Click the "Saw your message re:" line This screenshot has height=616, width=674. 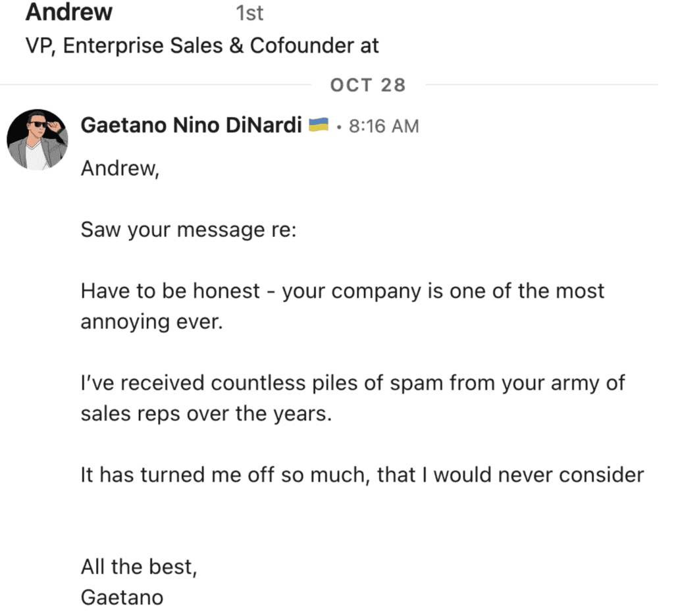189,230
